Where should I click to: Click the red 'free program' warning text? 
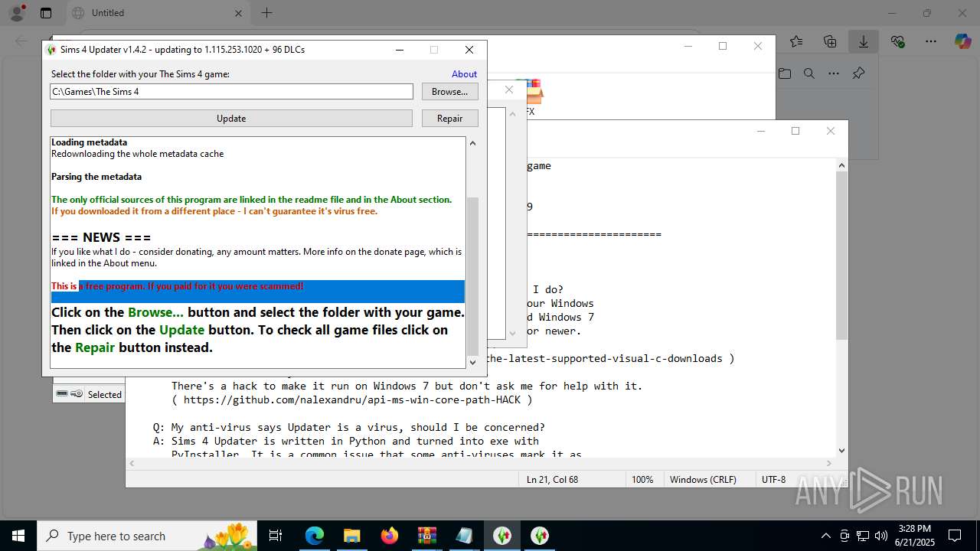click(178, 286)
